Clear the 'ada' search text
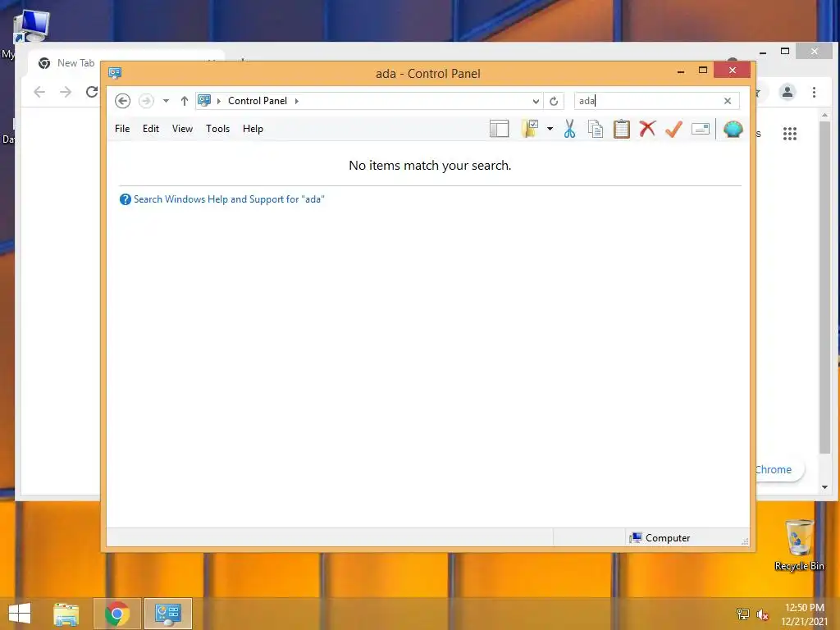Image resolution: width=840 pixels, height=630 pixels. tap(728, 101)
